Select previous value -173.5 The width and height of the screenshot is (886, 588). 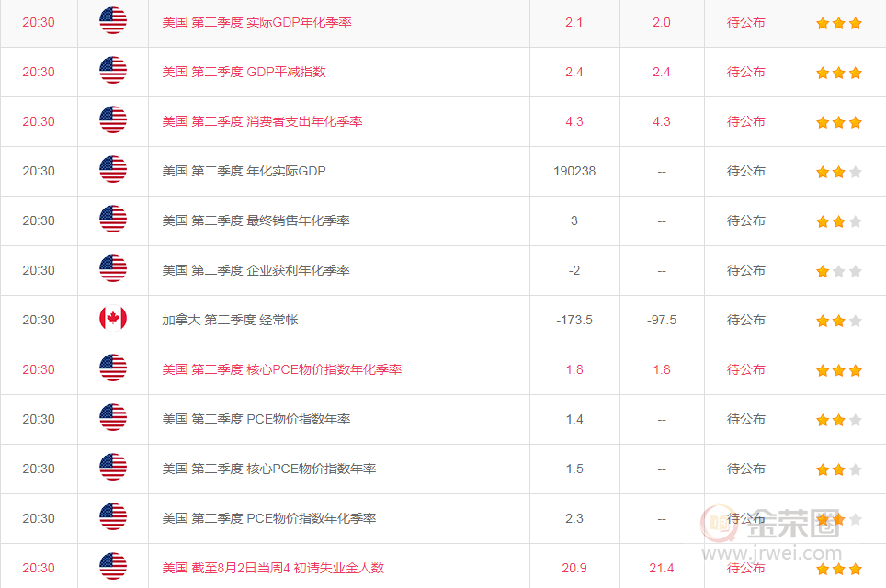pyautogui.click(x=574, y=321)
